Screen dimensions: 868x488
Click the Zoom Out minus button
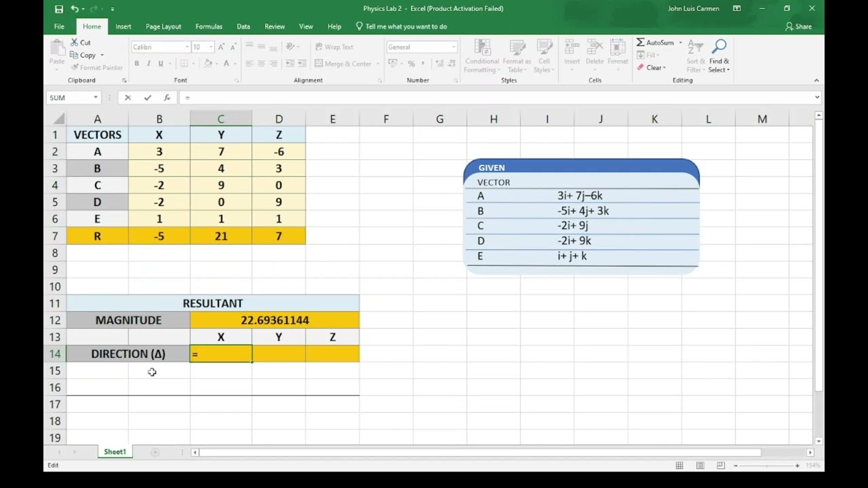(736, 466)
